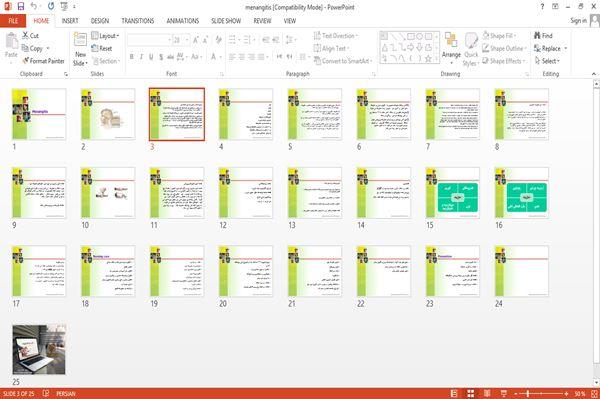Open the FILE menu
Image resolution: width=600 pixels, height=399 pixels.
pyautogui.click(x=13, y=21)
